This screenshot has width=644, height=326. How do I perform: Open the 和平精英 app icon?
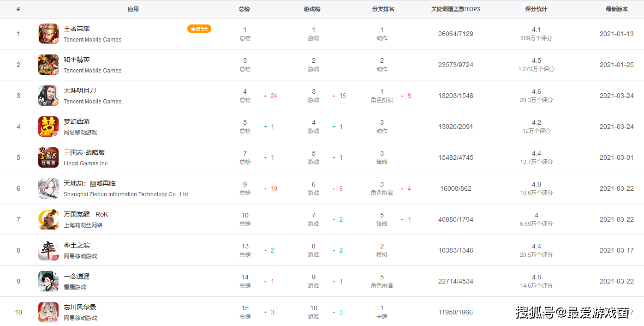48,65
